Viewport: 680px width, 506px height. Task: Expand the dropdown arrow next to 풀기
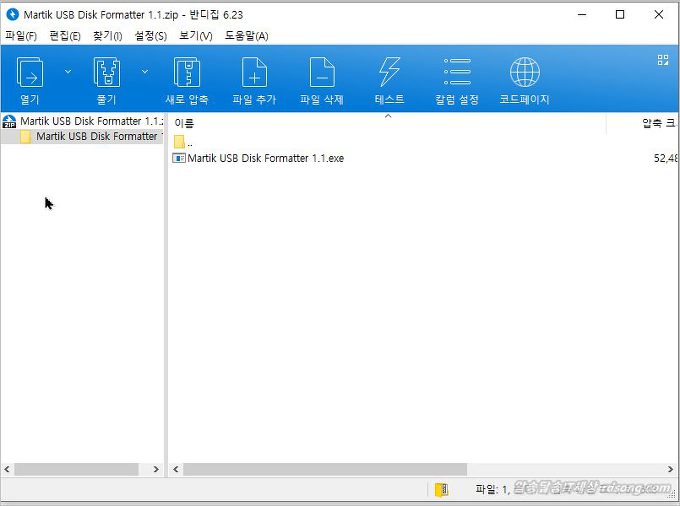pyautogui.click(x=145, y=72)
